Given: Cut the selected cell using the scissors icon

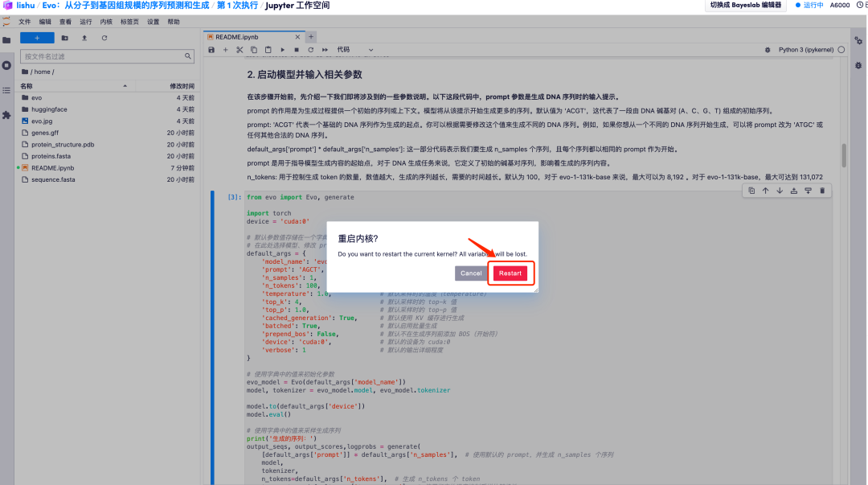Looking at the screenshot, I should point(239,50).
